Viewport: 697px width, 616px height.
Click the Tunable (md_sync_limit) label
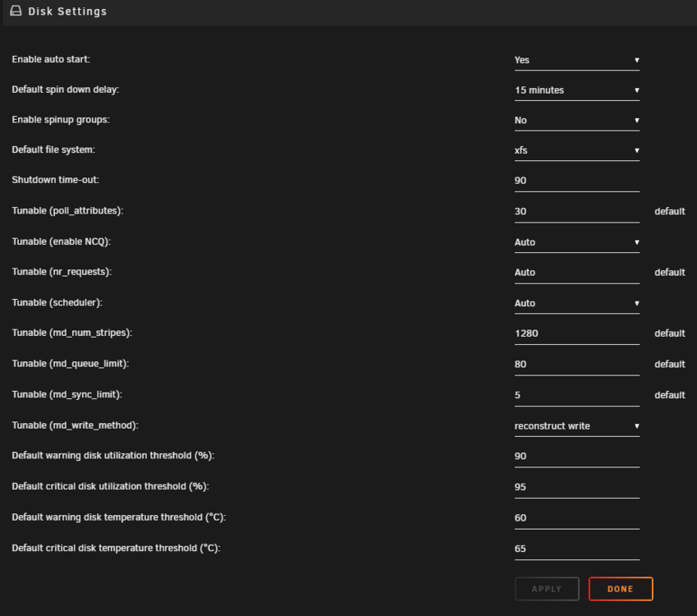click(x=66, y=395)
